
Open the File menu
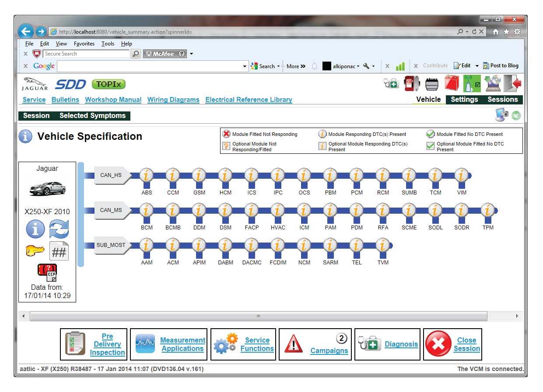pos(29,44)
